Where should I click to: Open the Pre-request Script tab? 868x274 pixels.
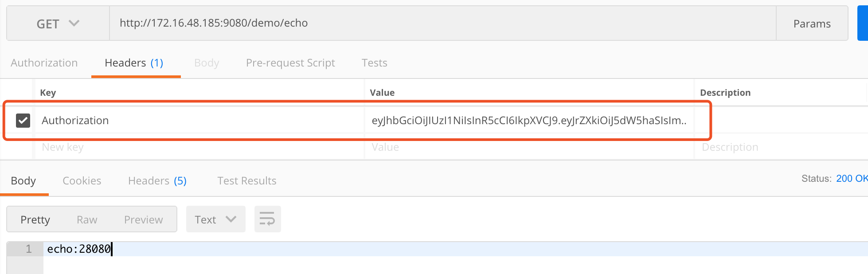click(x=290, y=63)
